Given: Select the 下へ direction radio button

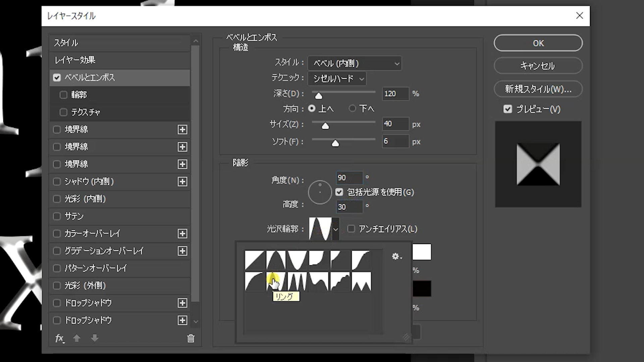Looking at the screenshot, I should click(x=352, y=108).
